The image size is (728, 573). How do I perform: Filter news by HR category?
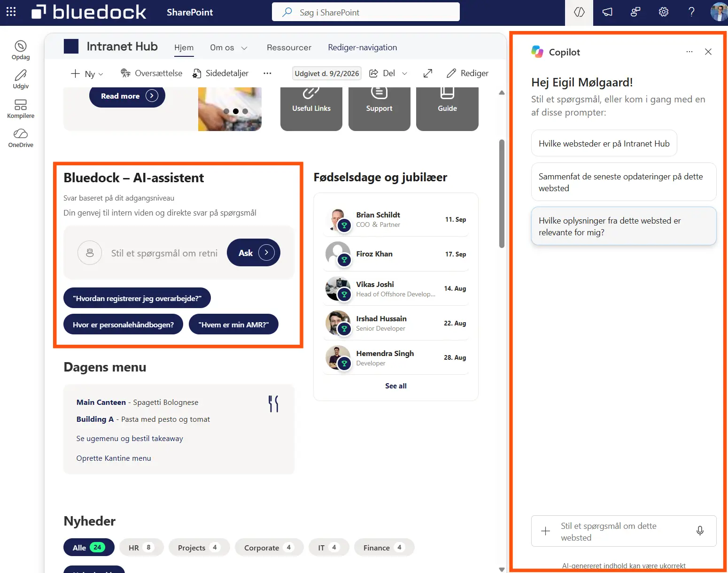tap(141, 548)
